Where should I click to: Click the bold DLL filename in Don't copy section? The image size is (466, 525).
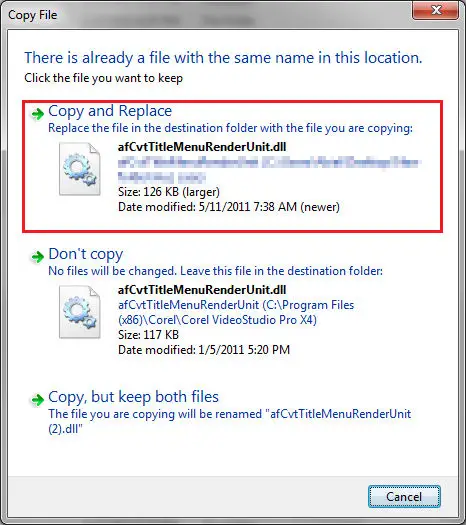[202, 290]
